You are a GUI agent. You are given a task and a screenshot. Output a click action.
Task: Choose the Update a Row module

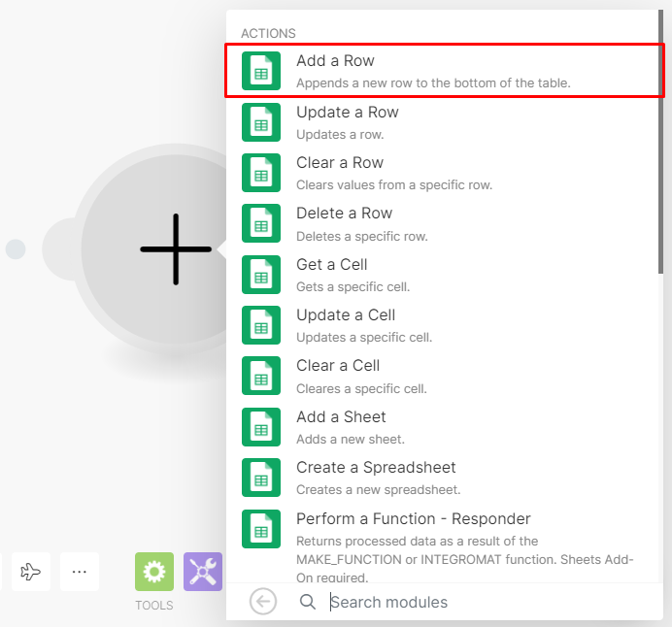[x=445, y=122]
